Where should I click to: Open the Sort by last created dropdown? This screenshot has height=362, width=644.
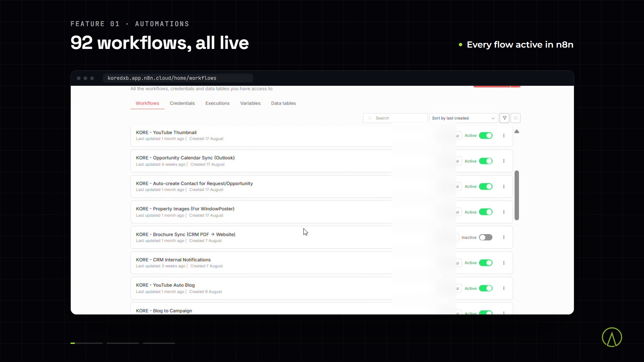tap(463, 118)
